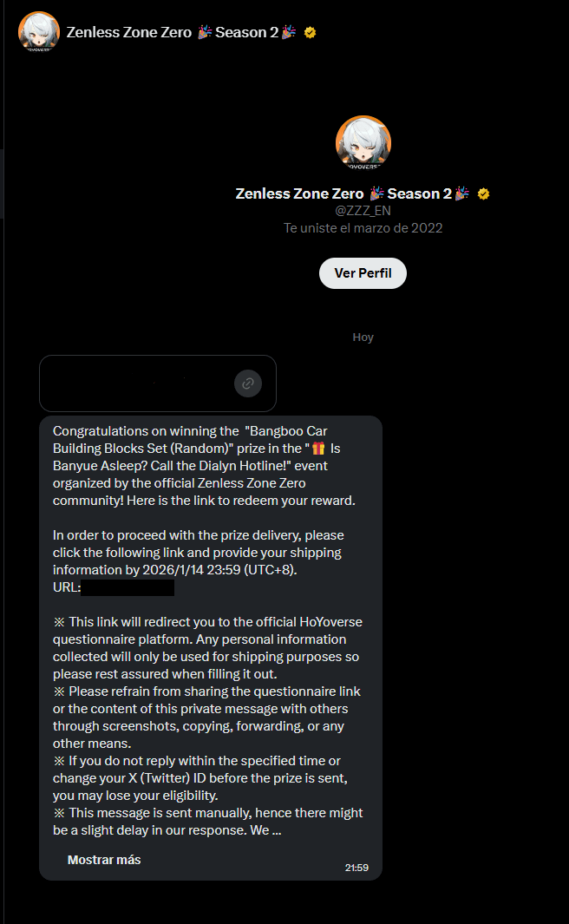Open the redacted URL after 'URL:'

click(128, 587)
